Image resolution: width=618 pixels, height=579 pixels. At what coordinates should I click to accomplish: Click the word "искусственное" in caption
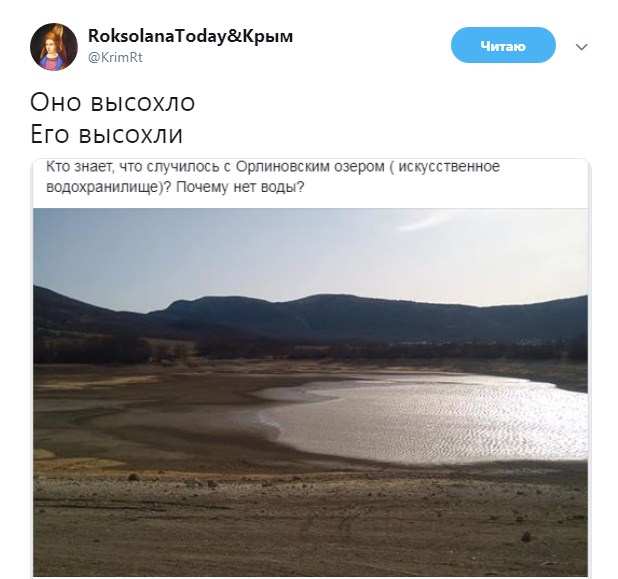pos(449,167)
